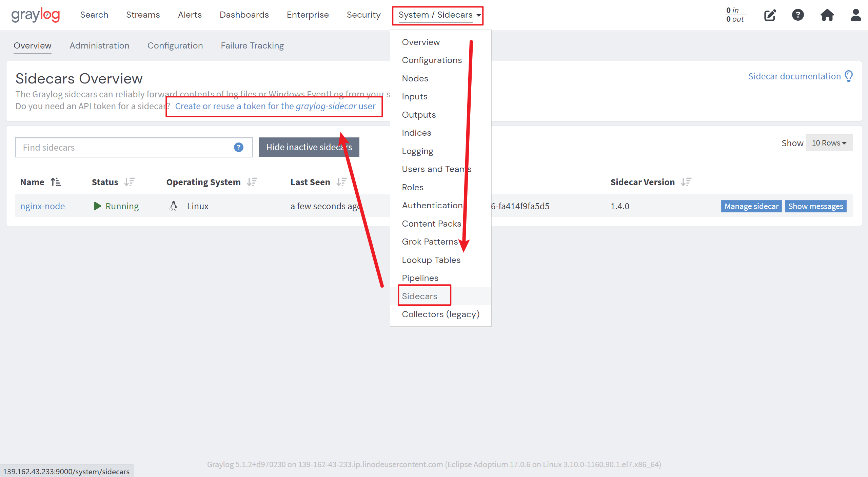Open the user profile icon

(855, 15)
